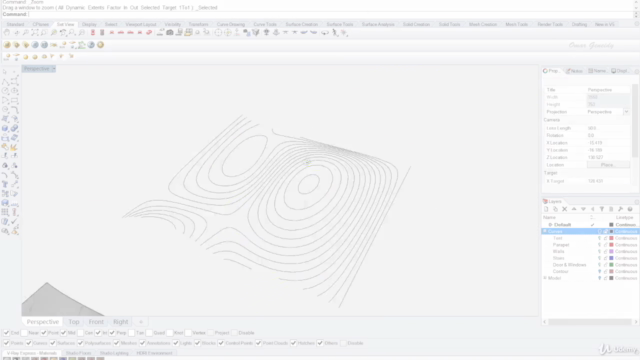Click the grid array tool in left toolbar
The height and width of the screenshot is (360, 640).
coord(5,212)
